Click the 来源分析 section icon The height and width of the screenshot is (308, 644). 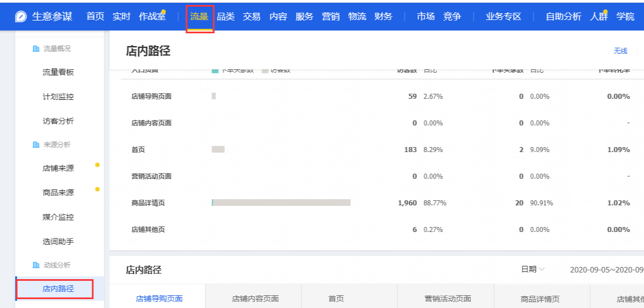click(36, 144)
